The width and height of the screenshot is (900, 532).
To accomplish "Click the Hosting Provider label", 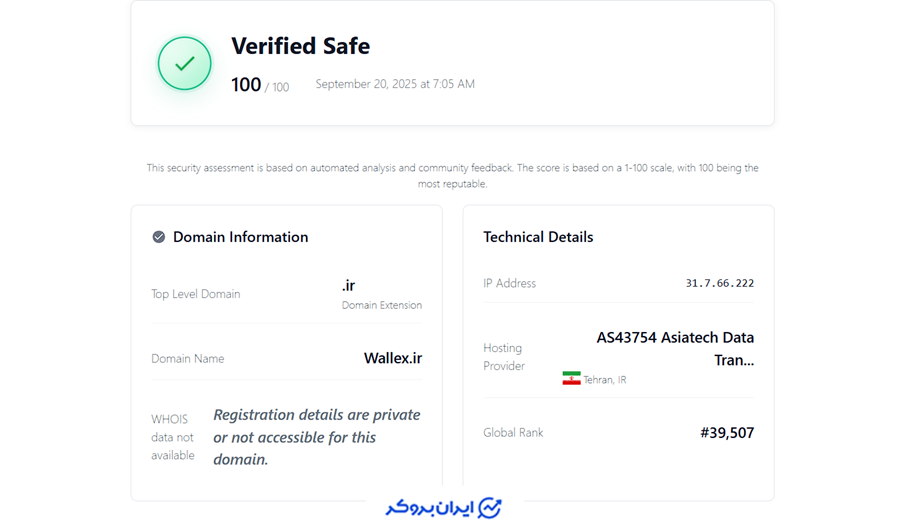I will point(504,357).
